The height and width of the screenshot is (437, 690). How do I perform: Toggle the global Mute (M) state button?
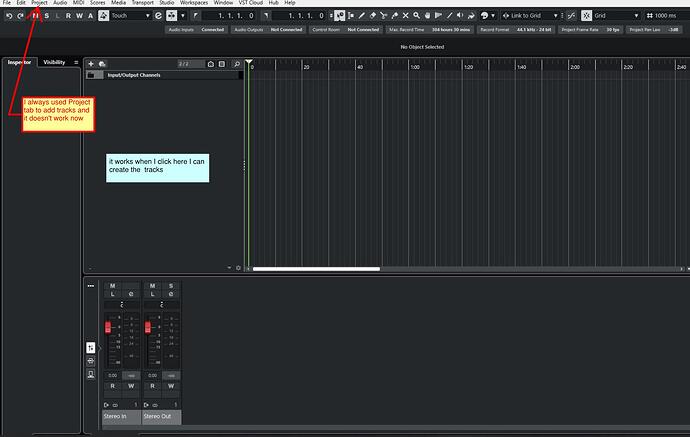35,16
